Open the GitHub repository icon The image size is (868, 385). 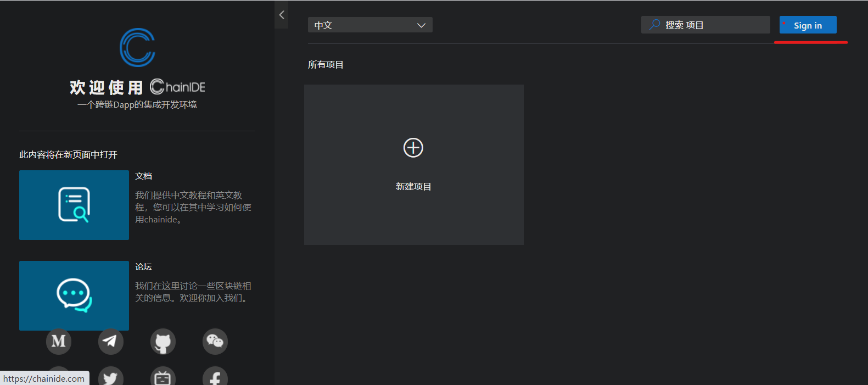(x=163, y=342)
